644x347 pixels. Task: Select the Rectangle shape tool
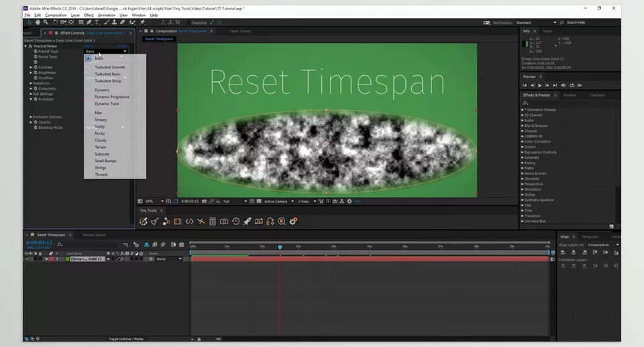[x=81, y=22]
